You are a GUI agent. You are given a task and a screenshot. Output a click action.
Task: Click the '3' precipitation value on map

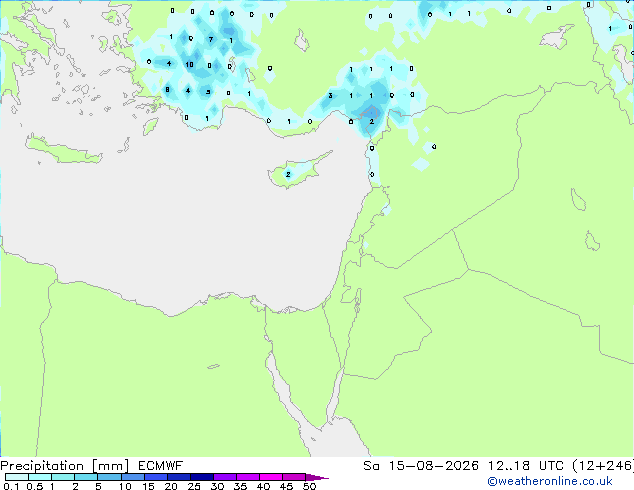point(330,96)
